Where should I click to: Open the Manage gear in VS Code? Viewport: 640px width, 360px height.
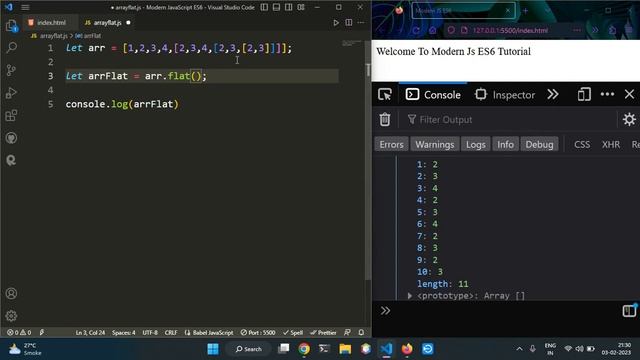pos(11,316)
